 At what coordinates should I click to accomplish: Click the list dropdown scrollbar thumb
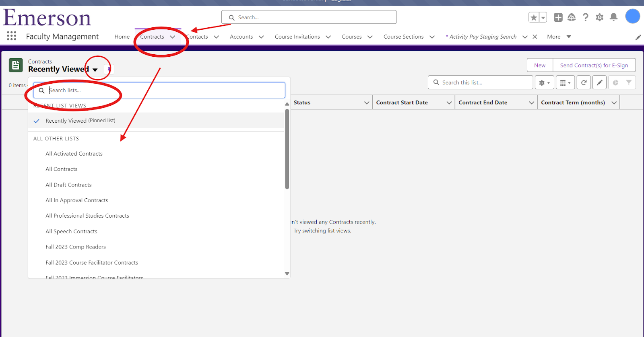[x=287, y=149]
